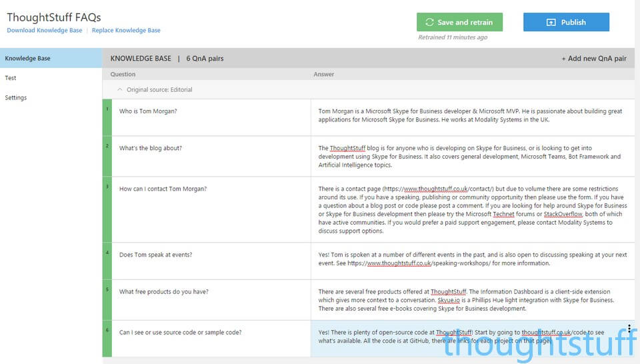This screenshot has width=640, height=364.
Task: Edit the answer about Information Dashboard free products
Action: 473,300
